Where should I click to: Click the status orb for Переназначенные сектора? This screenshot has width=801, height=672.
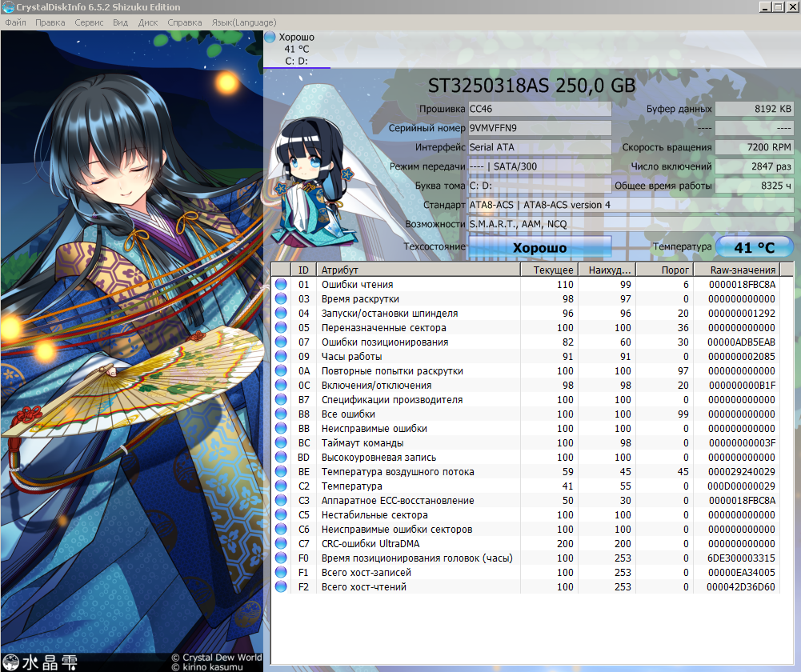click(x=280, y=327)
